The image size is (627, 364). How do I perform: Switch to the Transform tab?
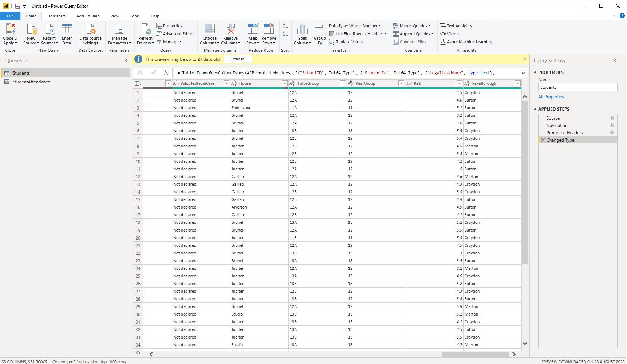(x=56, y=16)
